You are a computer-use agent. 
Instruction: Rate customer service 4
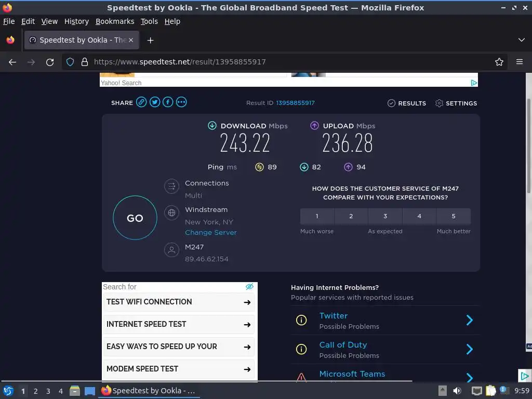coord(419,216)
